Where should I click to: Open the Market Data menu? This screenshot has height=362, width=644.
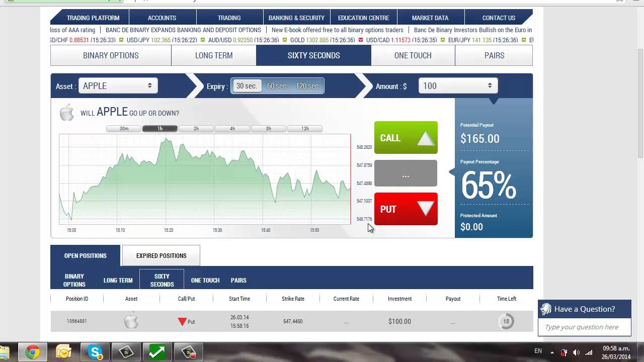[430, 18]
